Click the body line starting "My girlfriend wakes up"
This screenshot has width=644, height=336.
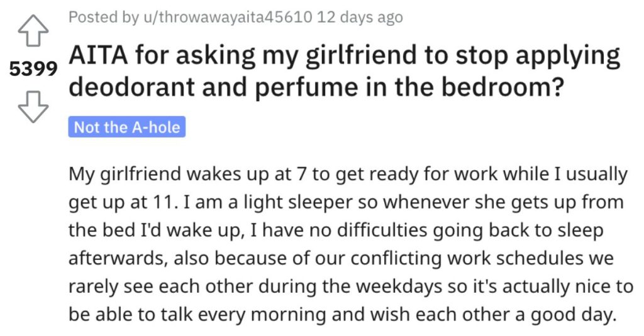348,174
